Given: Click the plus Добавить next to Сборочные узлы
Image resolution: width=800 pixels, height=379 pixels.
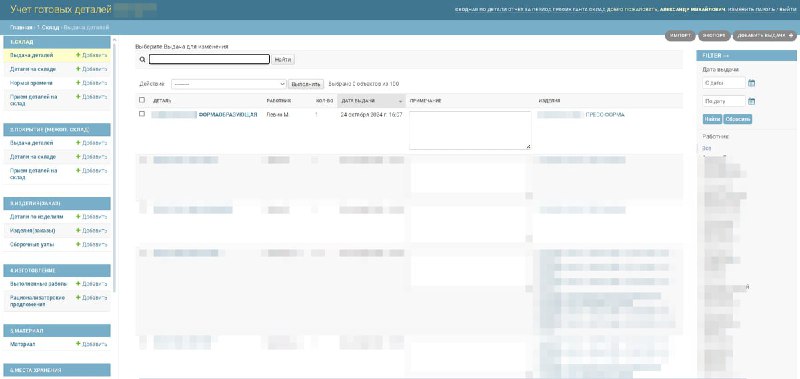Looking at the screenshot, I should point(91,244).
